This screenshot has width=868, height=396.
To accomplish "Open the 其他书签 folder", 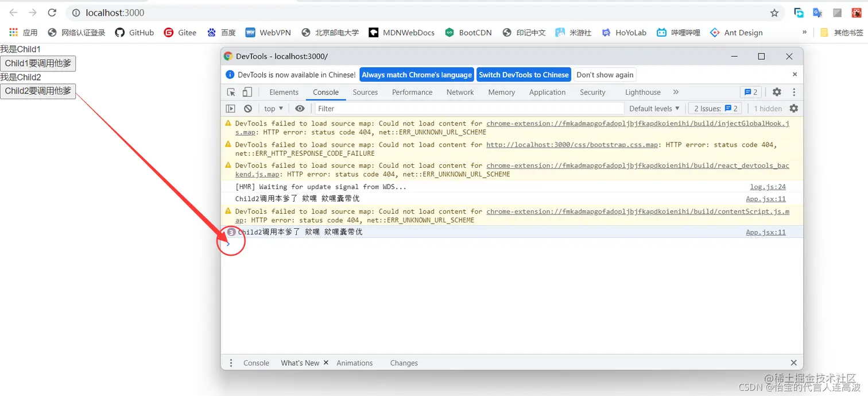I will pos(842,33).
